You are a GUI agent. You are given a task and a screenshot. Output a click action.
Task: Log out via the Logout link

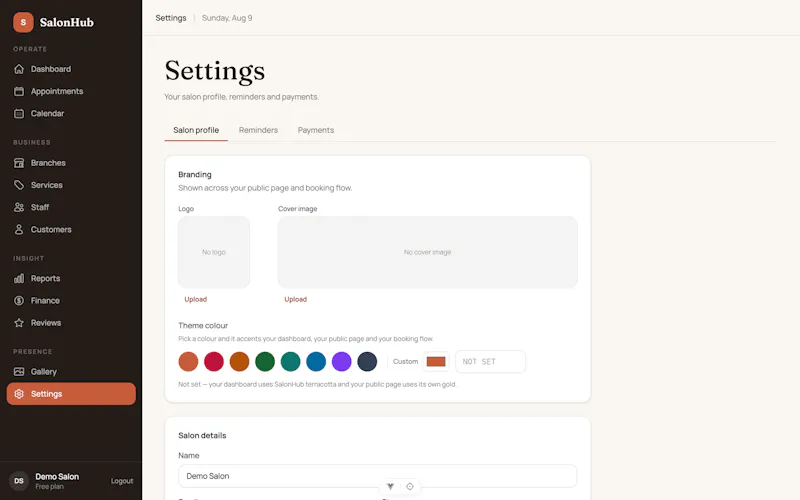pos(122,481)
